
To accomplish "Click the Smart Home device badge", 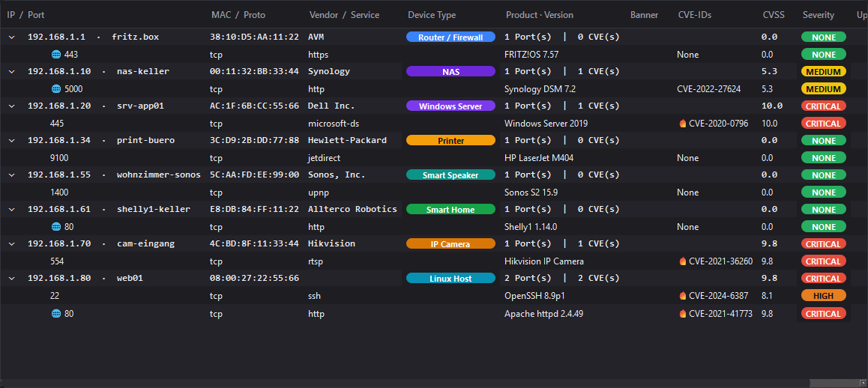I will coord(450,209).
